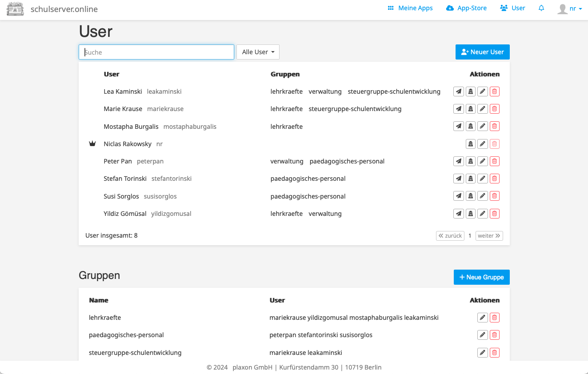Delete user Peter Pan via trash icon
588x374 pixels.
[494, 161]
